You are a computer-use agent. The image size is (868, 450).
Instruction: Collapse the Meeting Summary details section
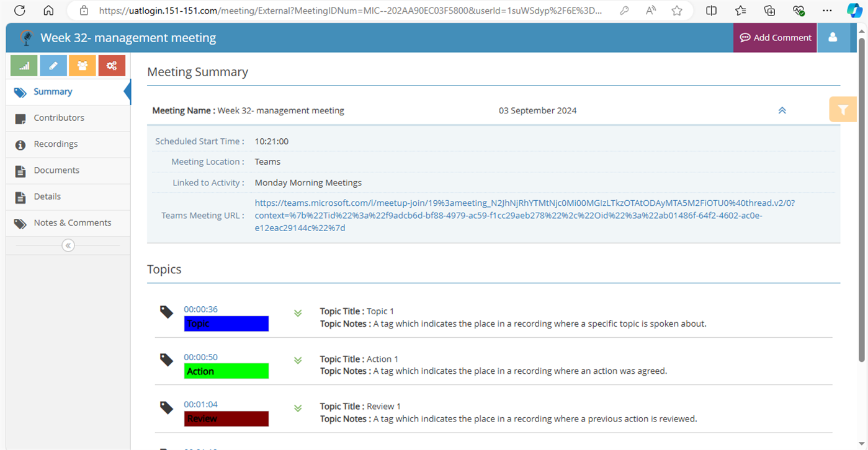click(782, 110)
